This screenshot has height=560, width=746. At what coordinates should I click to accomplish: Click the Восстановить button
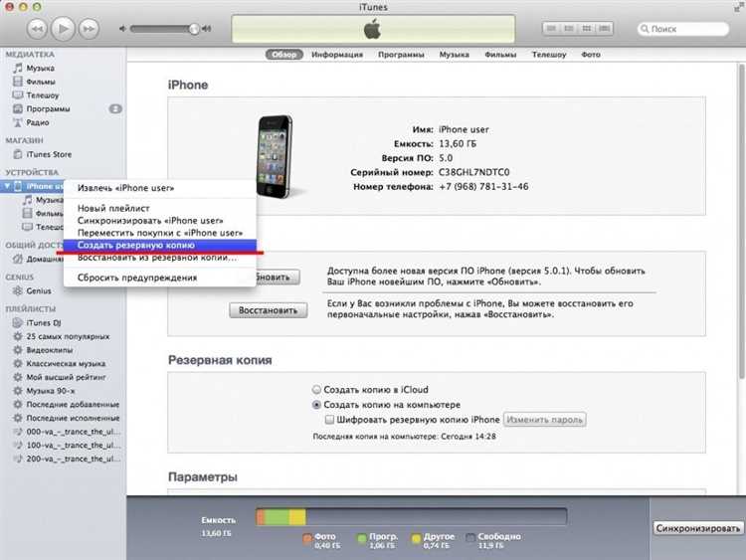coord(269,310)
